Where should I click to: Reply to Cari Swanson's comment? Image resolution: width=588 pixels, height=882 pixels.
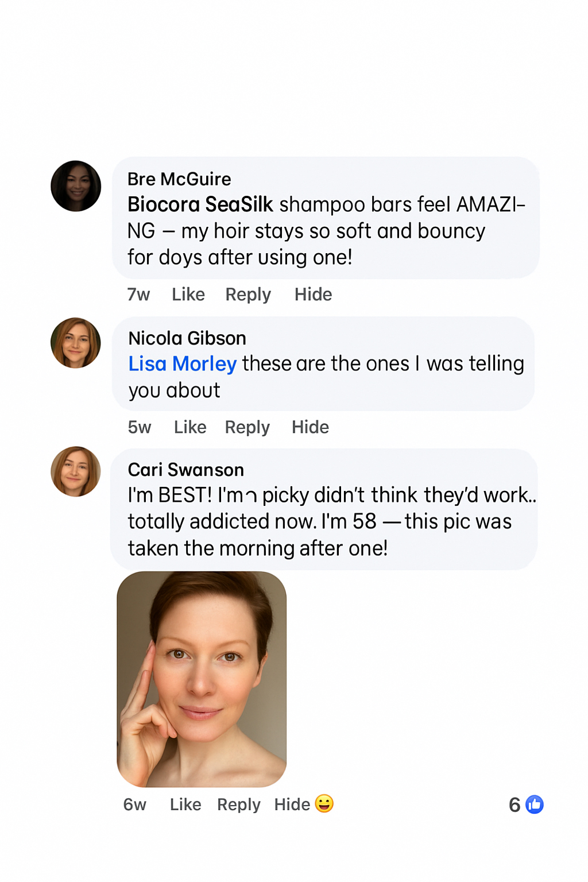point(238,804)
